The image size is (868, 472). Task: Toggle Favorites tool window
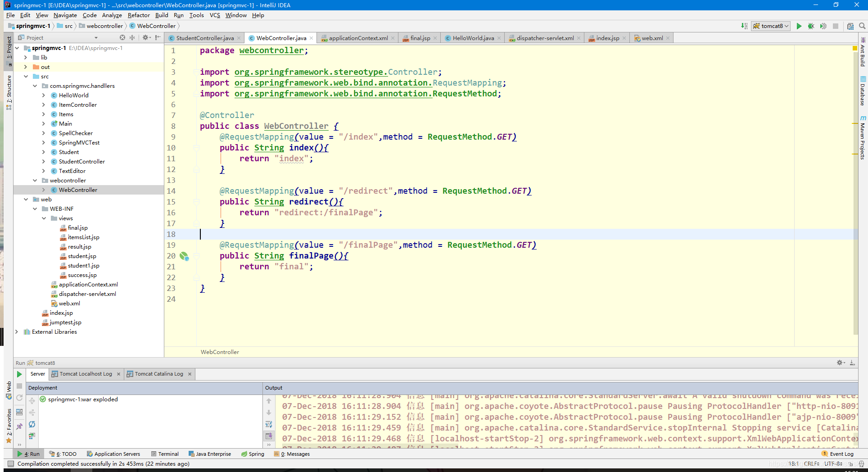pos(9,426)
